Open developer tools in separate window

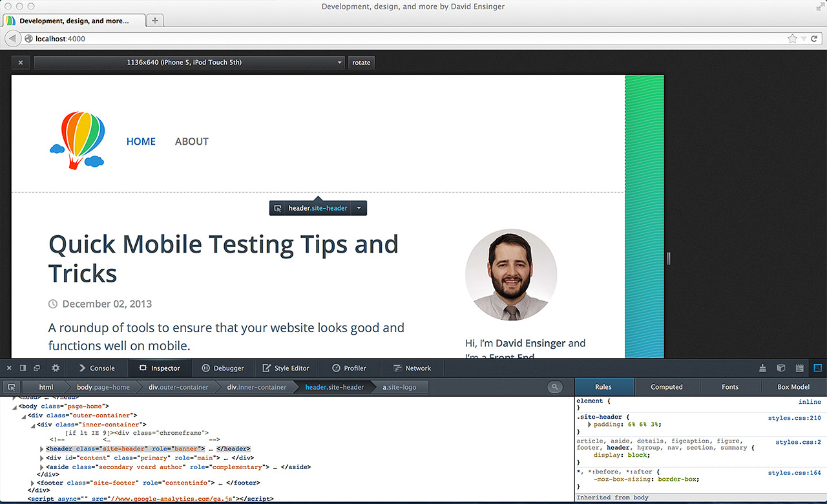tap(37, 368)
